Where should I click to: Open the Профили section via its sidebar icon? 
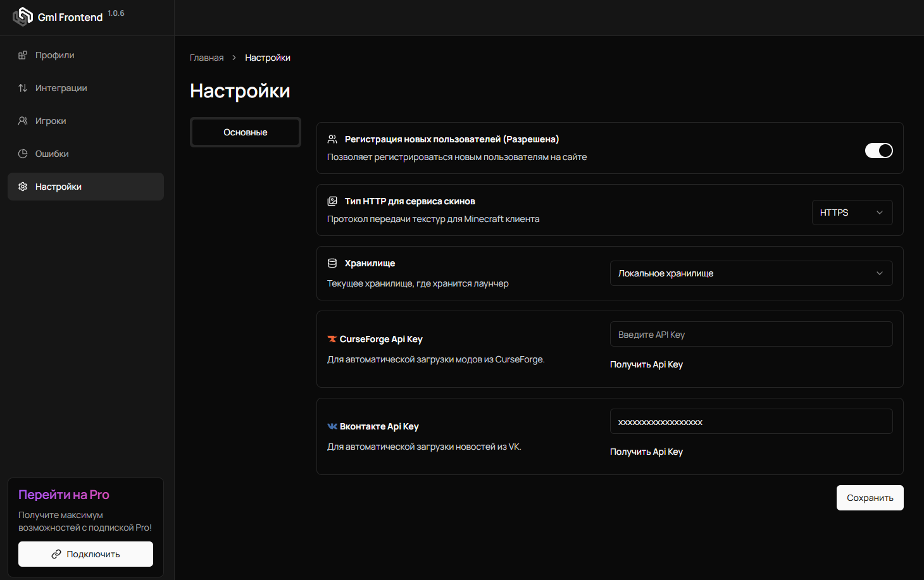[23, 55]
